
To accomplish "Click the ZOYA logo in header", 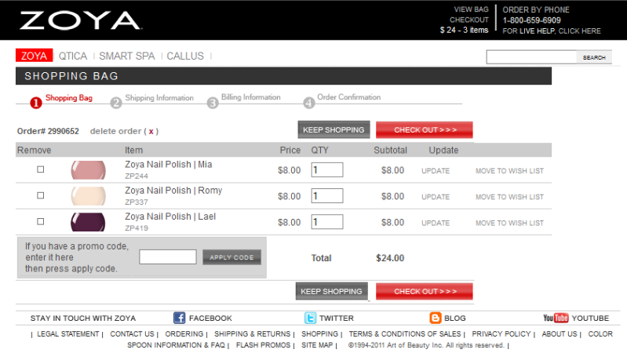I will pyautogui.click(x=80, y=20).
